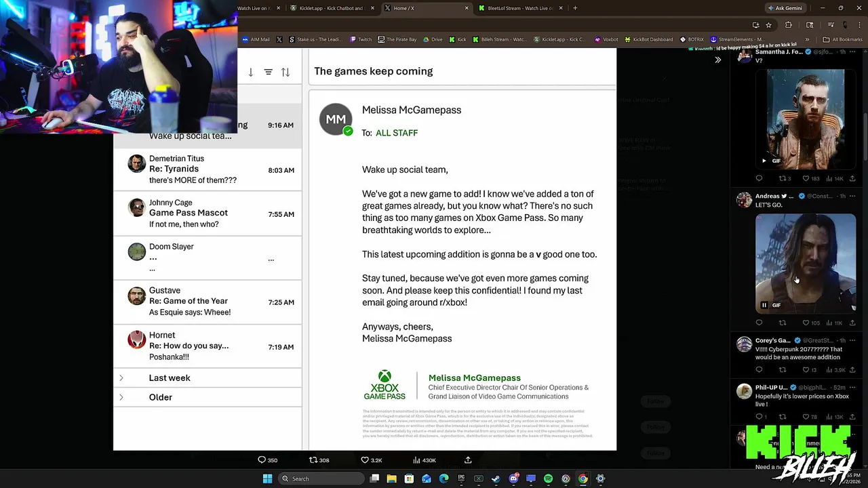Reply to Phil-UP's comment showing 1 reply
This screenshot has height=488, width=868.
[759, 416]
